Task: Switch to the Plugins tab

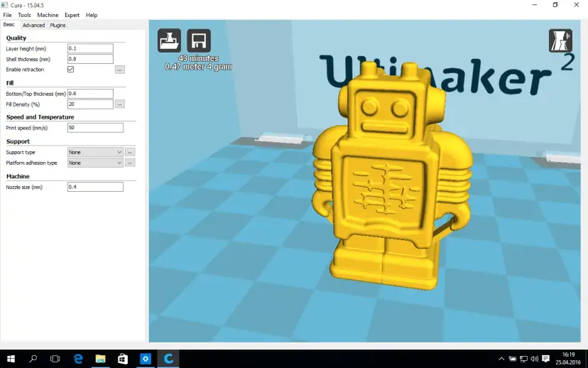Action: point(58,25)
